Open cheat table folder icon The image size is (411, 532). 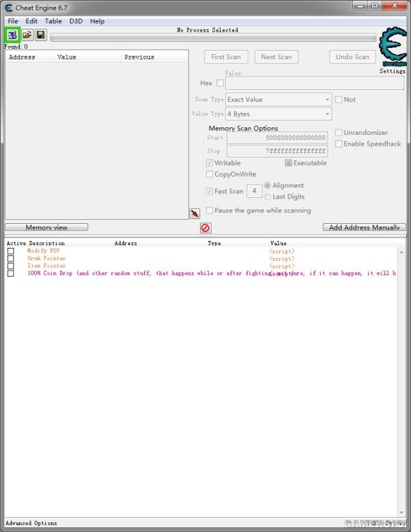pyautogui.click(x=27, y=35)
